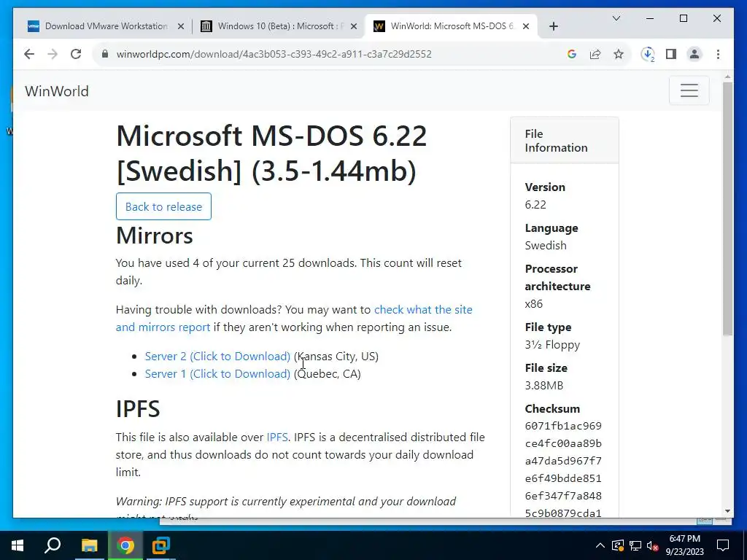Open the network tray icon
Image resolution: width=747 pixels, height=560 pixels.
point(635,545)
